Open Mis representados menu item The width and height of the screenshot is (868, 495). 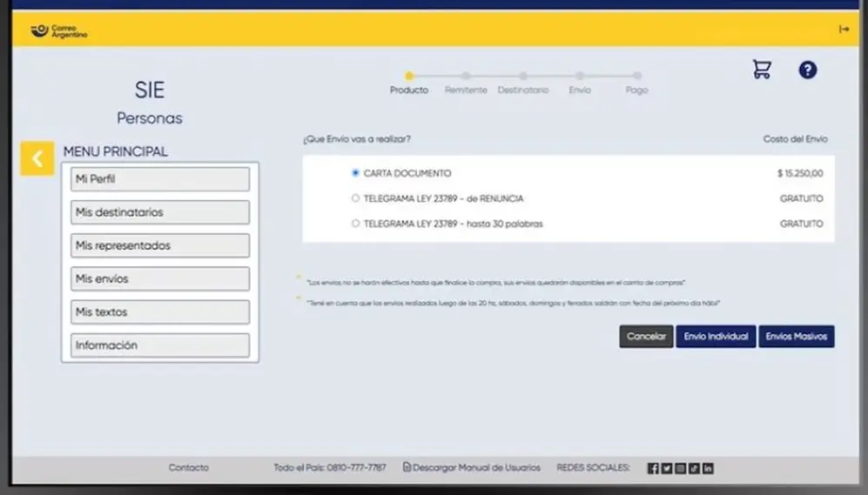coord(160,245)
